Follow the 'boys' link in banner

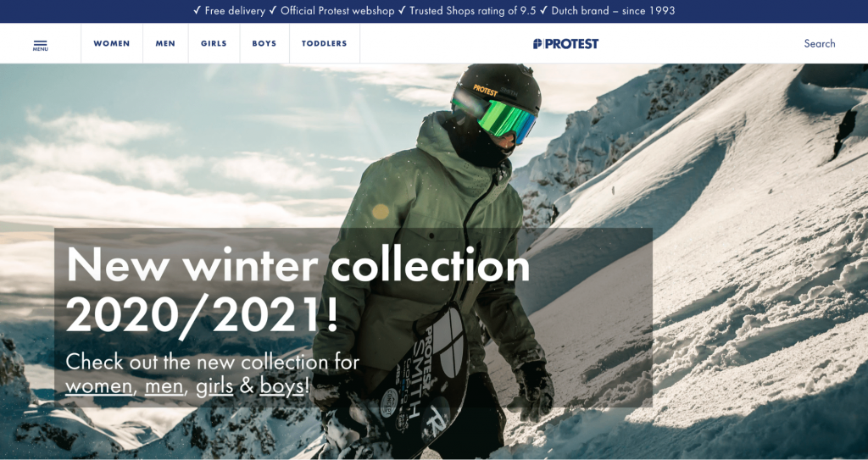(281, 386)
